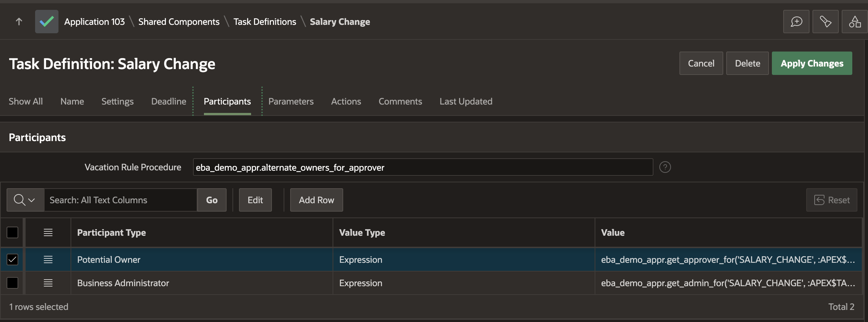
Task: Switch to the Show All tab
Action: [x=26, y=101]
